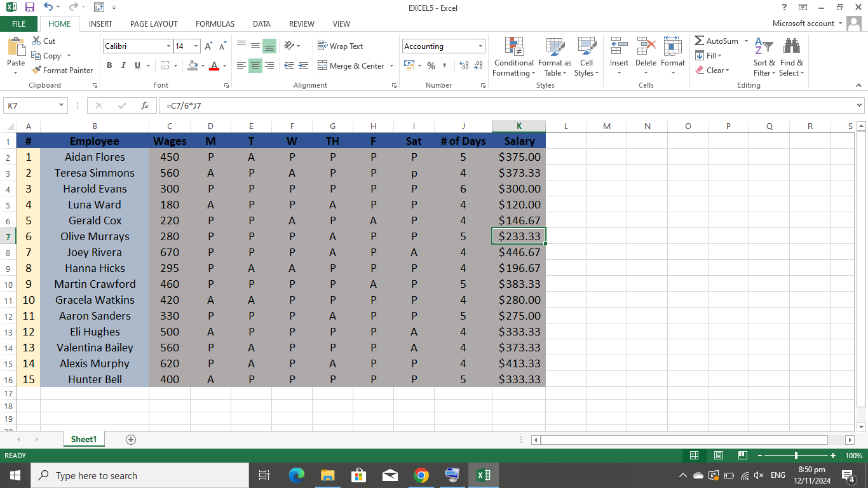Apply the red Font Color
This screenshot has width=868, height=488.
(x=214, y=65)
